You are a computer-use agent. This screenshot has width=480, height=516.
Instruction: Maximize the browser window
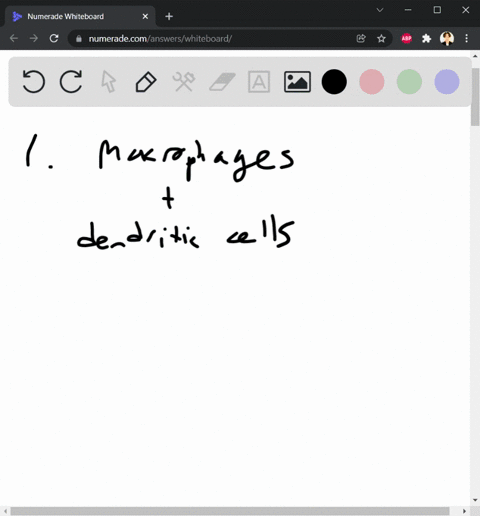pos(437,10)
